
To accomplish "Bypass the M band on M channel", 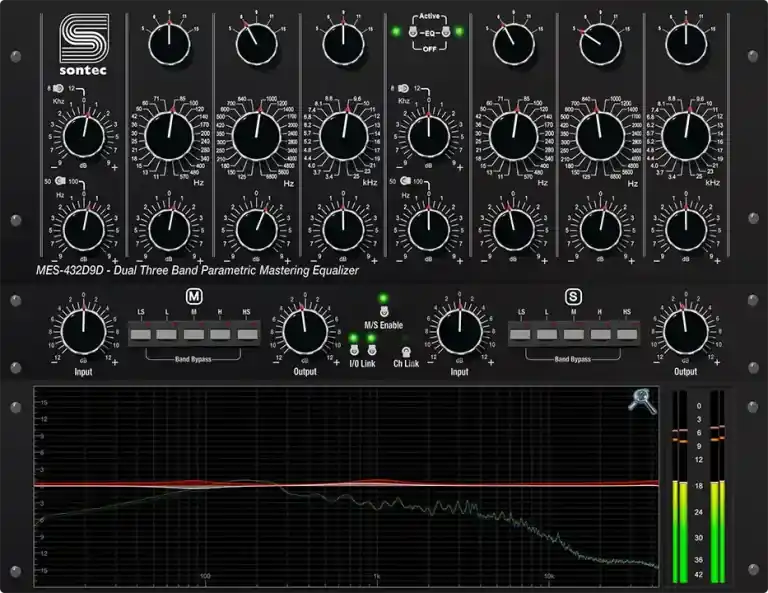I will point(193,334).
